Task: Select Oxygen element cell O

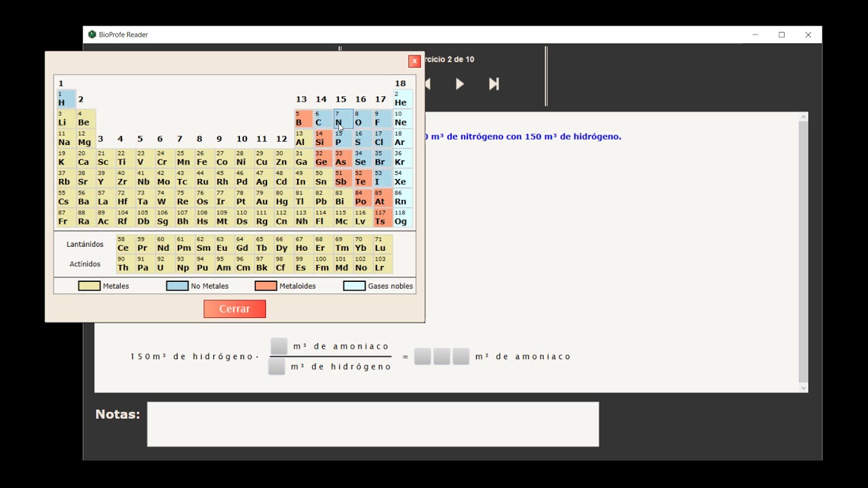Action: tap(363, 119)
